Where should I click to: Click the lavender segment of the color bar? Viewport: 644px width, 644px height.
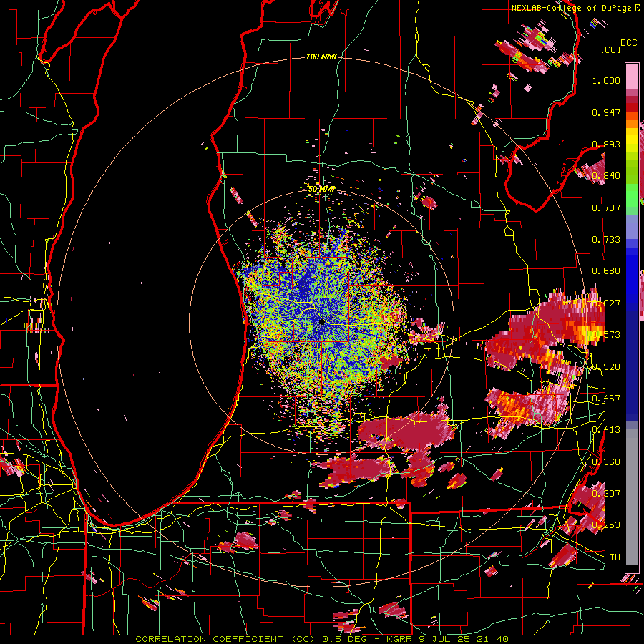coord(632,227)
